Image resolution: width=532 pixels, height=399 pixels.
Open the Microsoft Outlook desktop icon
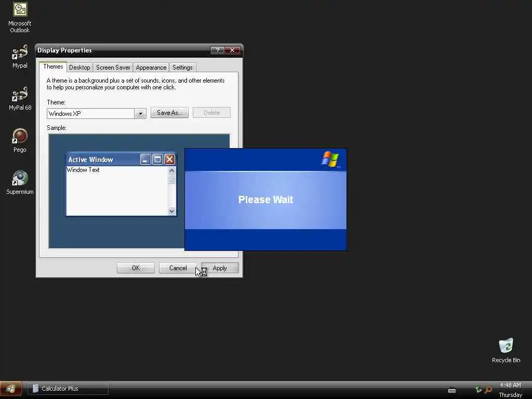point(20,17)
